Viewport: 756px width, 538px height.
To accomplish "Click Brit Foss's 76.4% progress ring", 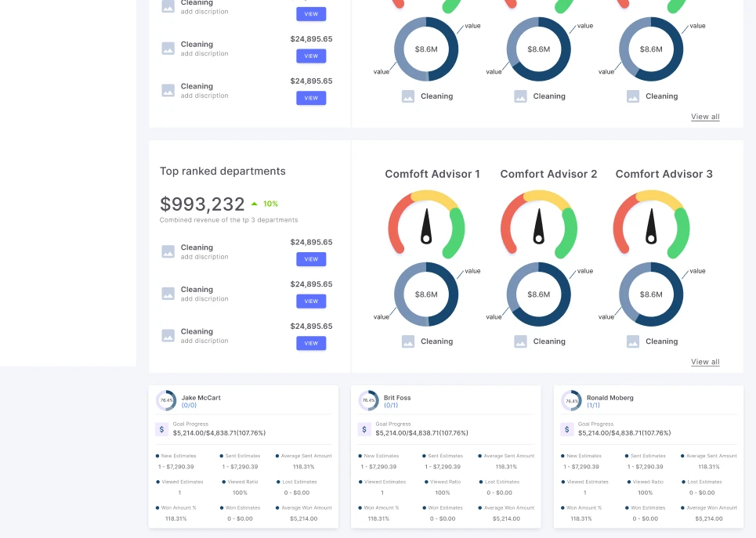I will click(x=369, y=401).
